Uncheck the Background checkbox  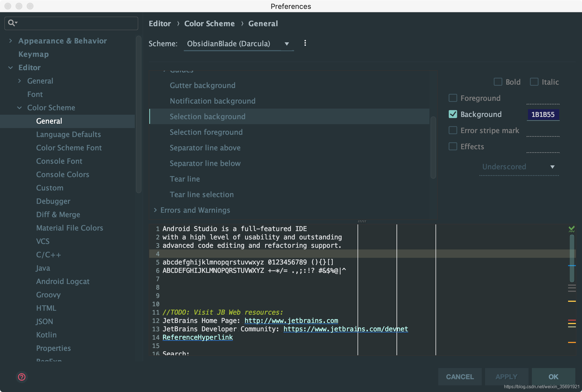(453, 114)
